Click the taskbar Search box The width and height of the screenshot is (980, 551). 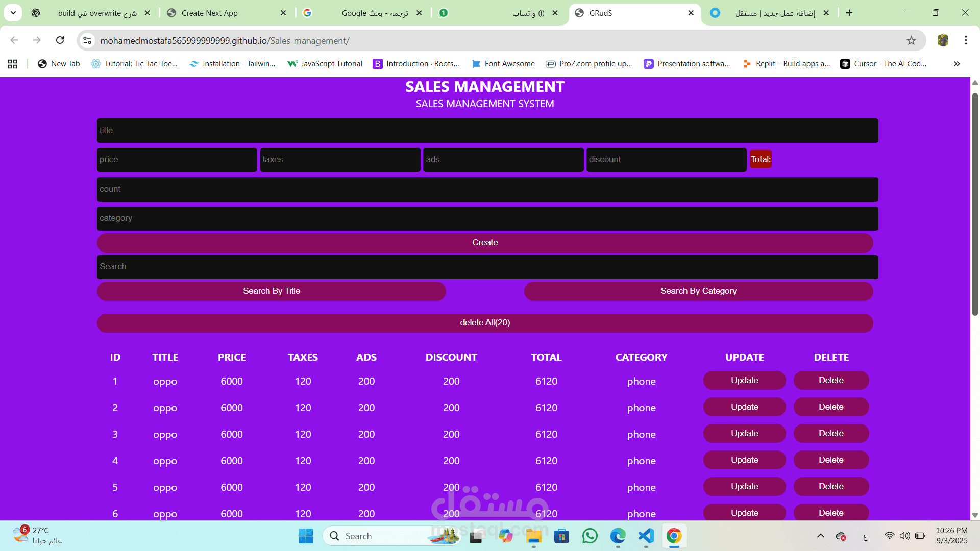tap(392, 536)
